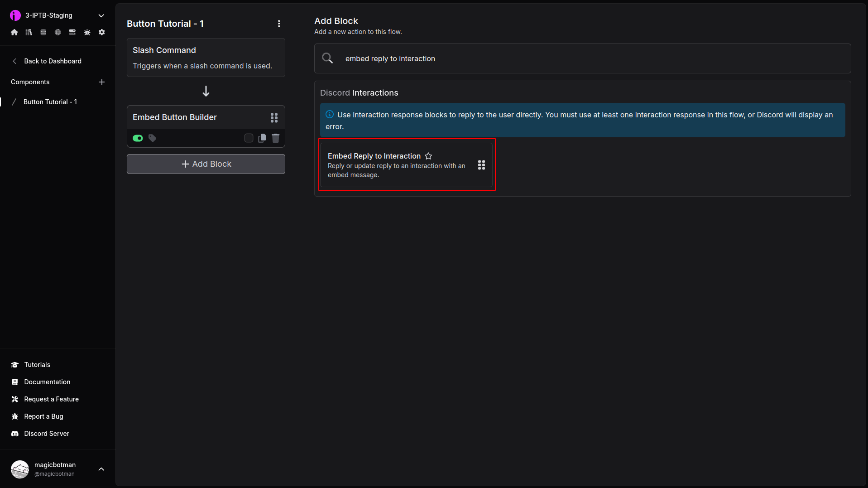868x488 pixels.
Task: Click the tag icon on Embed Button Builder
Action: (153, 138)
